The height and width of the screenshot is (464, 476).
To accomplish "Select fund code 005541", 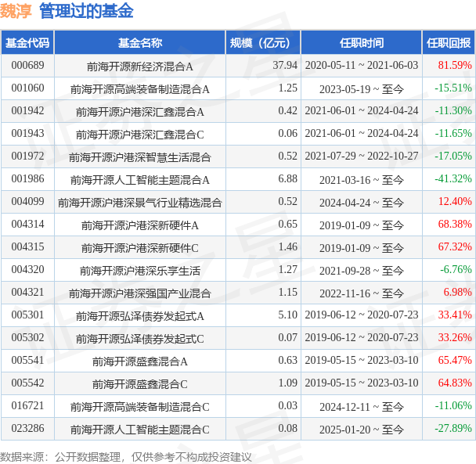I will 27,360.
